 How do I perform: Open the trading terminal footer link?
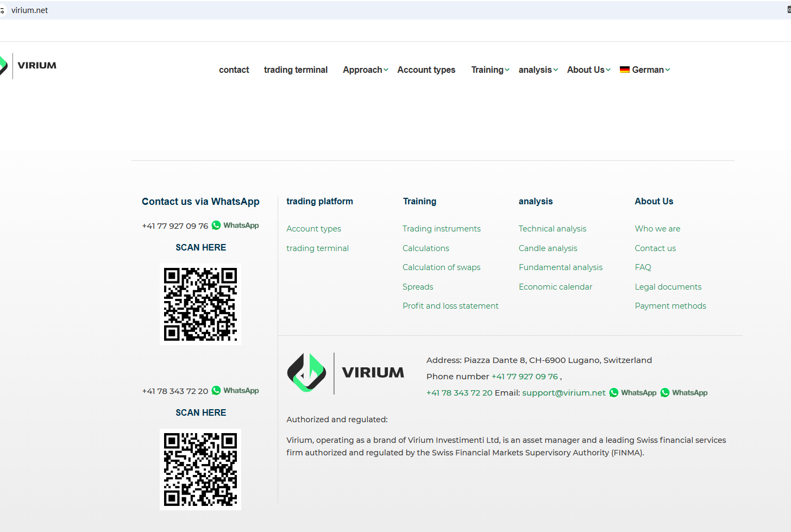tap(318, 248)
